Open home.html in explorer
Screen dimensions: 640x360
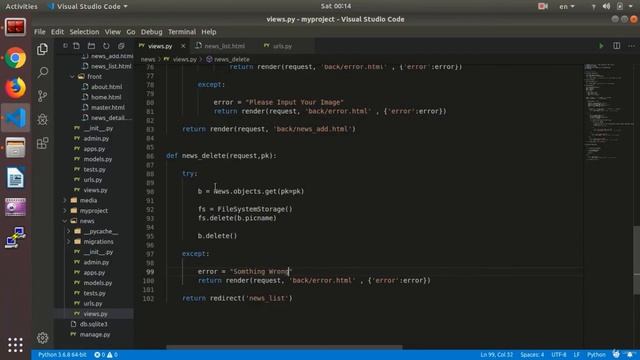tap(106, 97)
